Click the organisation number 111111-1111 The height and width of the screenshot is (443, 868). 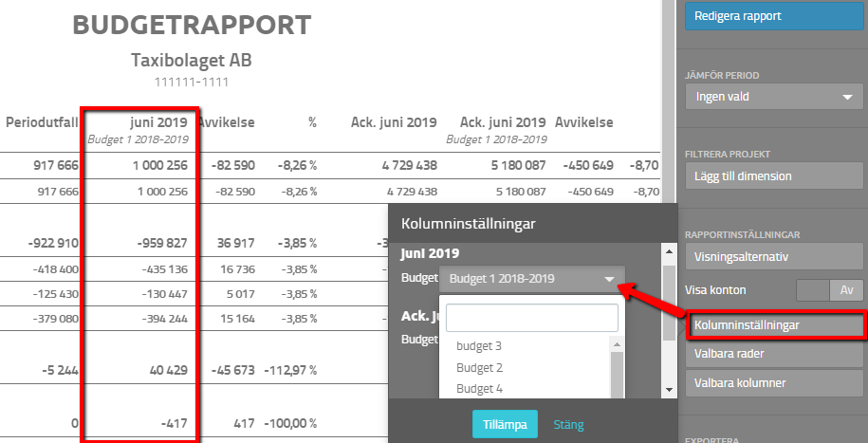[x=192, y=83]
